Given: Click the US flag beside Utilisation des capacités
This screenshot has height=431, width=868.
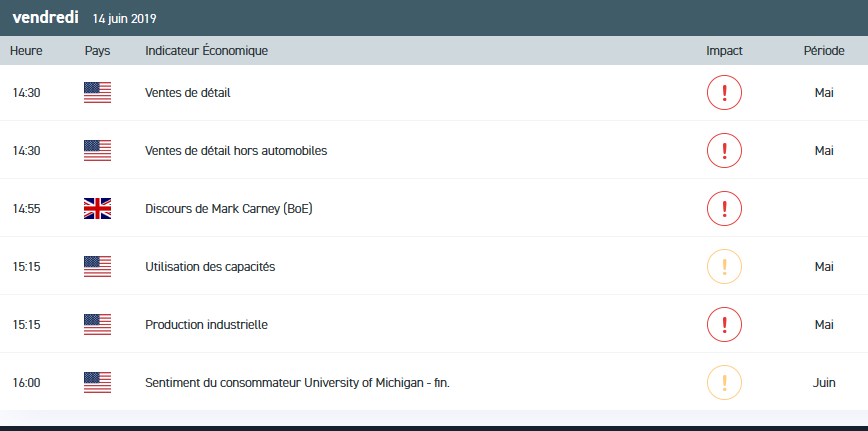Looking at the screenshot, I should tap(98, 267).
